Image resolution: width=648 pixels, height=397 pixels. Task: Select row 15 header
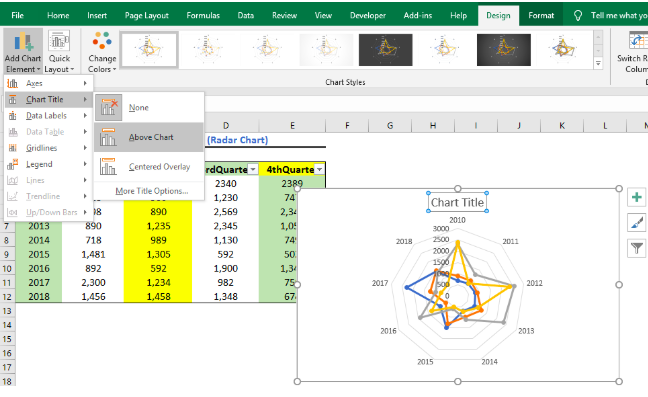(x=7, y=339)
